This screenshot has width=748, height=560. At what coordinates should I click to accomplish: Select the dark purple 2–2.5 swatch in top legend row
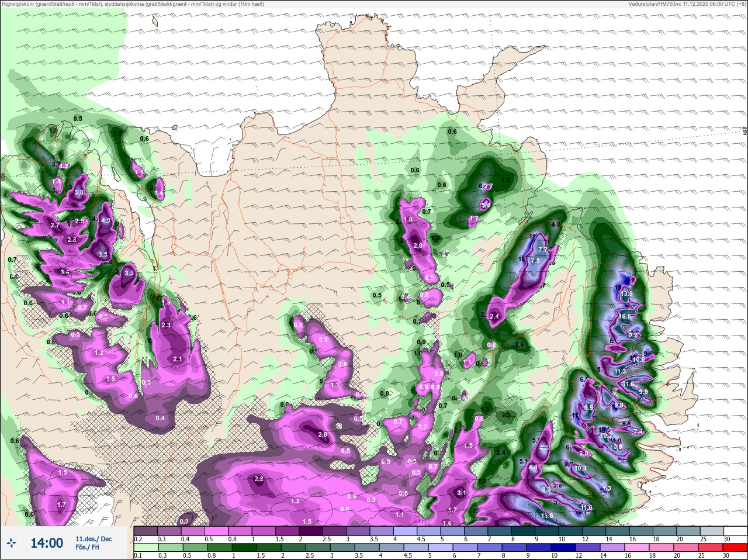point(312,531)
